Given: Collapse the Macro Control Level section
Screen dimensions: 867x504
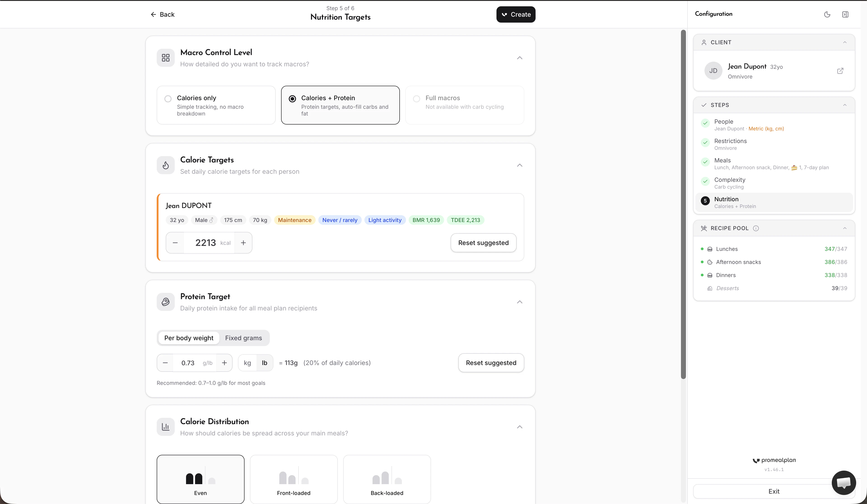Looking at the screenshot, I should (x=520, y=58).
